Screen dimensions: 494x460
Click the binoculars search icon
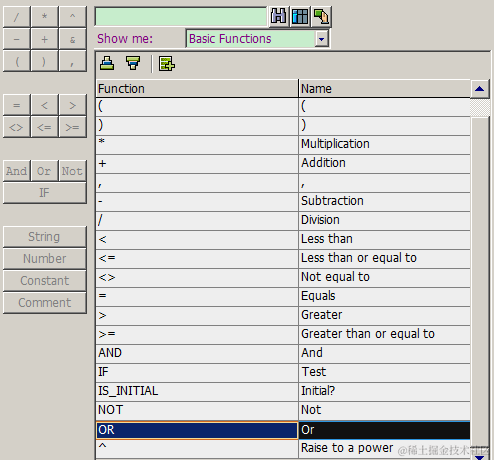click(278, 16)
